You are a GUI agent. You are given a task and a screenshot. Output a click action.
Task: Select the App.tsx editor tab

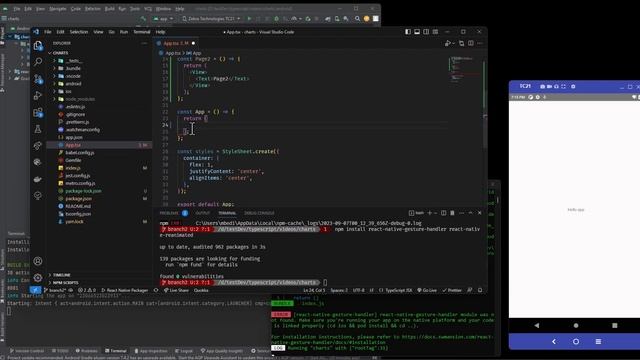(176, 43)
